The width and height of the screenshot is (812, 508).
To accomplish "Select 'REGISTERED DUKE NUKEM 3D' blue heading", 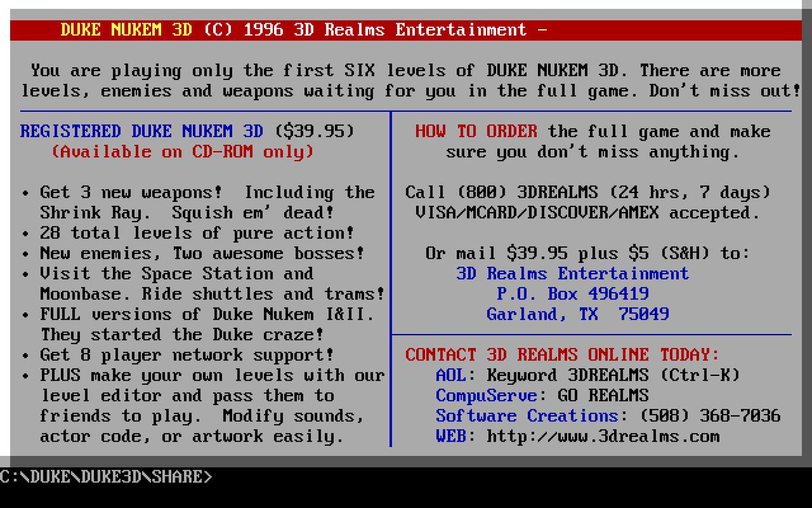I will pyautogui.click(x=142, y=131).
